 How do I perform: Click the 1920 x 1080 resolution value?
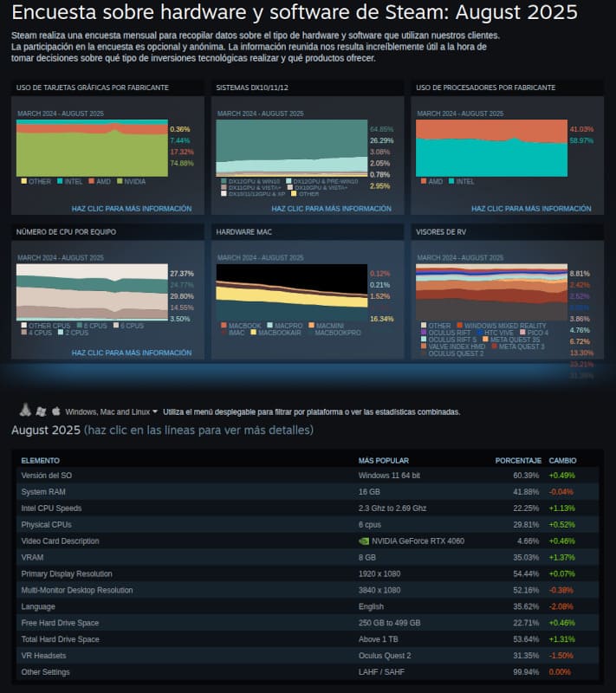[379, 573]
